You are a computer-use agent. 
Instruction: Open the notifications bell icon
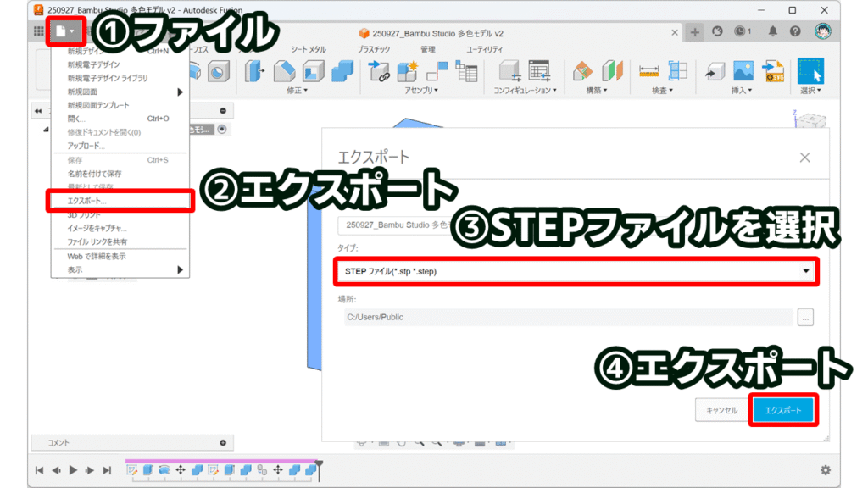[x=772, y=31]
